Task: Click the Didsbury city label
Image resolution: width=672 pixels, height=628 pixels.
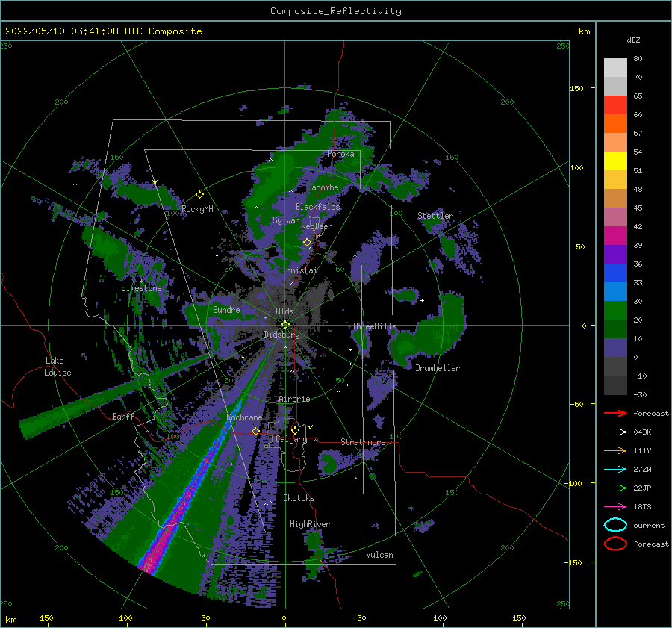Action: pos(282,335)
